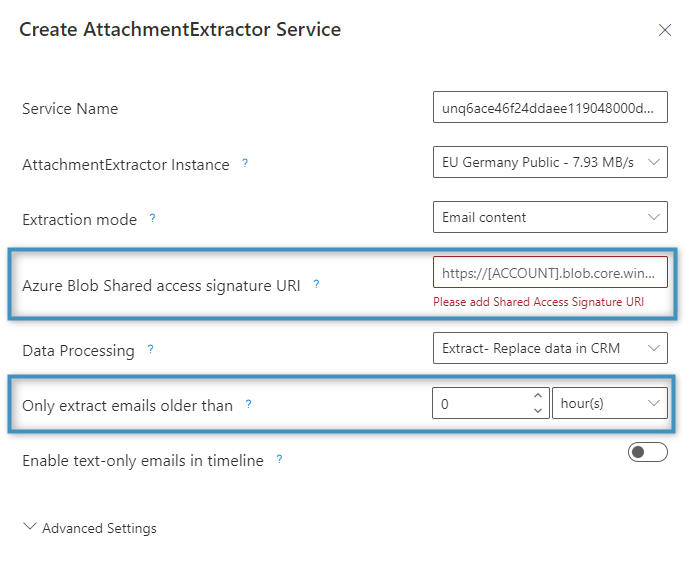692x586 pixels.
Task: Open Data Processing help question mark
Action: 150,349
